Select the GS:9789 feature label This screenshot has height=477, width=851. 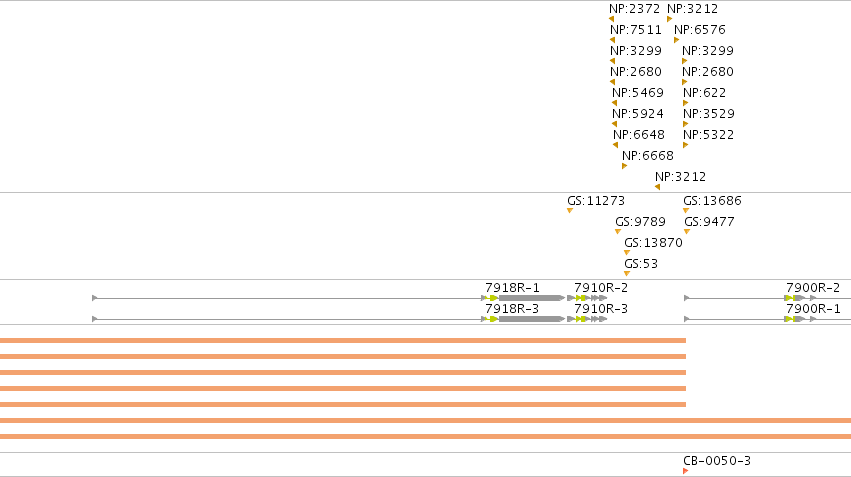coord(640,222)
